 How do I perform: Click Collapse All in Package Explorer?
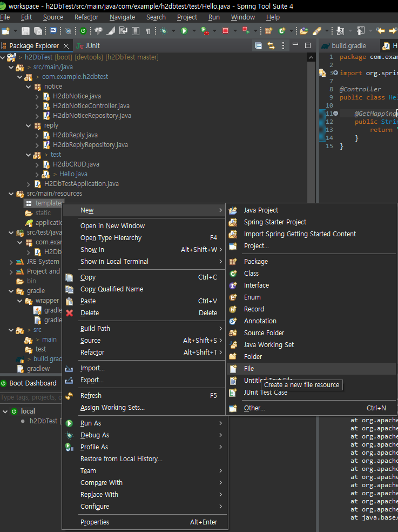pos(258,45)
